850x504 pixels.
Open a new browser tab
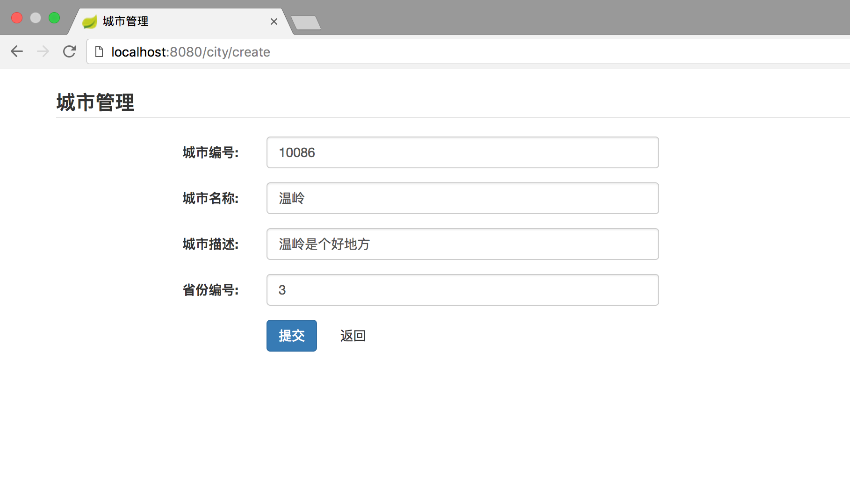(306, 22)
